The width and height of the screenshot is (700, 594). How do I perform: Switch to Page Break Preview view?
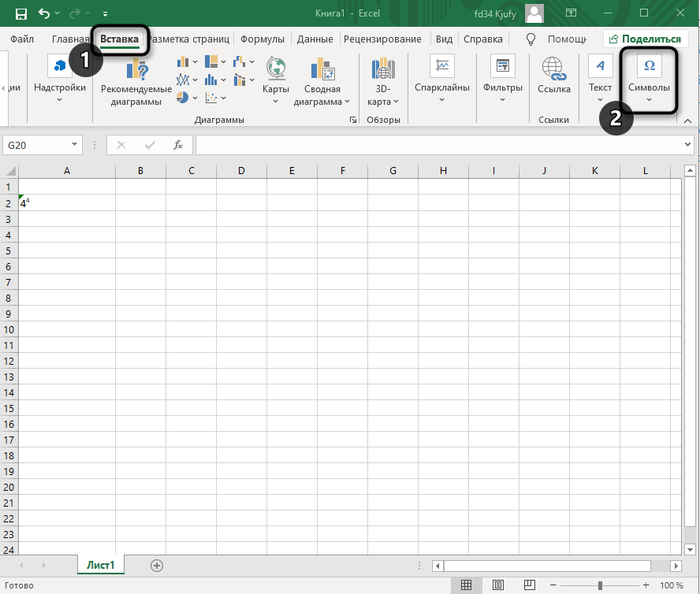click(531, 585)
